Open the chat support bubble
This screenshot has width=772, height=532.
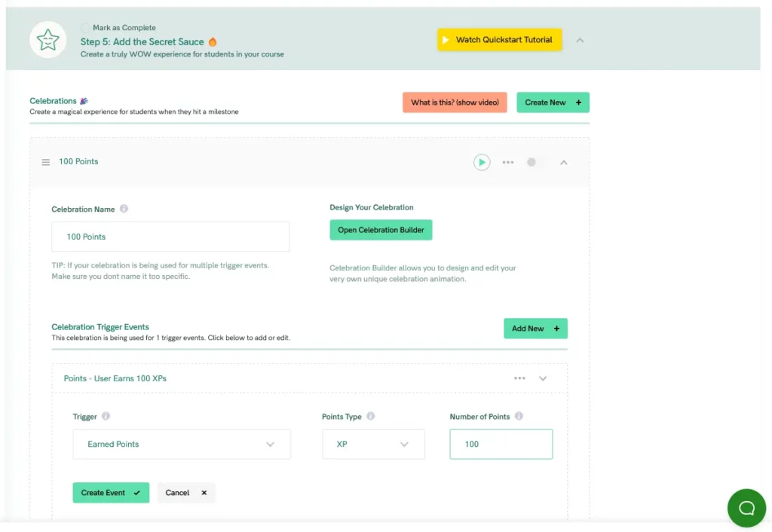pyautogui.click(x=746, y=508)
